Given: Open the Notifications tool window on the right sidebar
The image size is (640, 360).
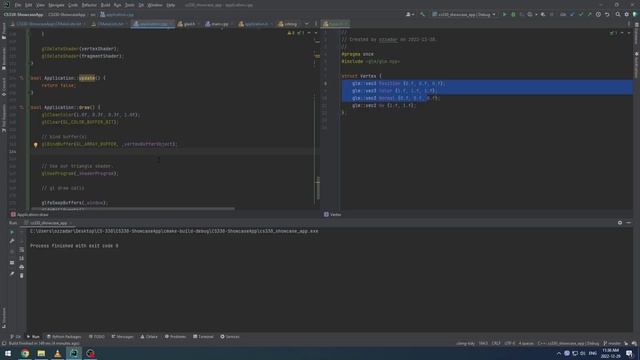Looking at the screenshot, I should [636, 65].
